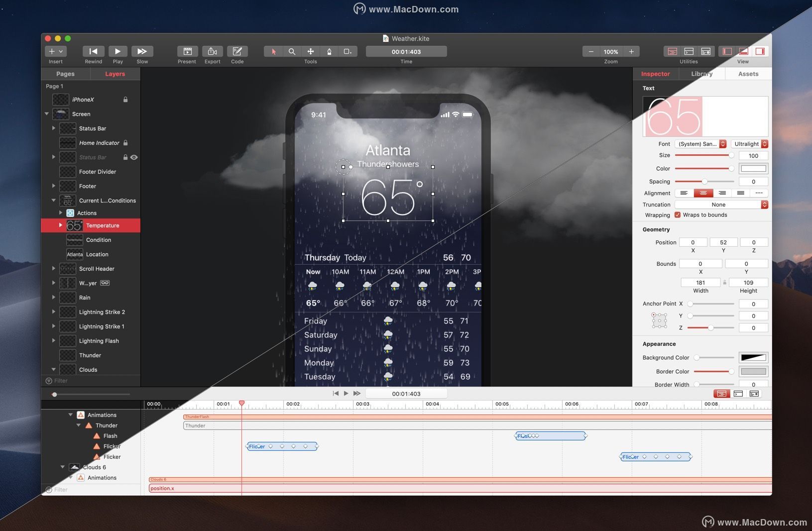Screen dimensions: 812x531
Task: Click the timeline rewind icon
Action: point(336,393)
